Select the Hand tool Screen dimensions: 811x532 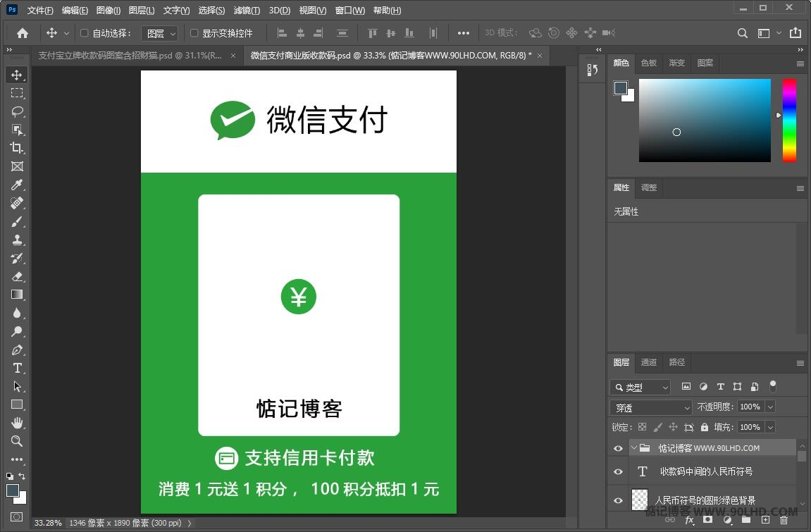(x=16, y=423)
